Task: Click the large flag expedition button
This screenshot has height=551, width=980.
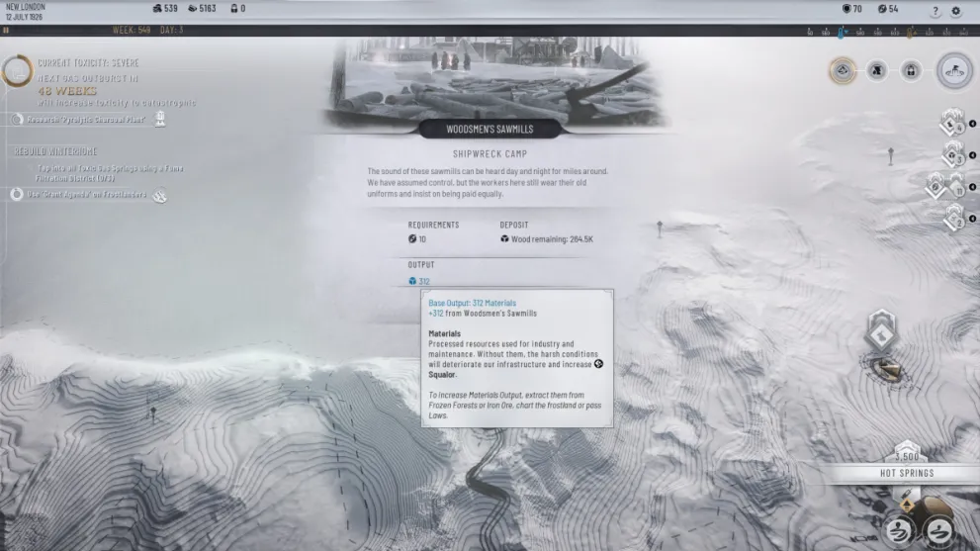Action: point(954,70)
